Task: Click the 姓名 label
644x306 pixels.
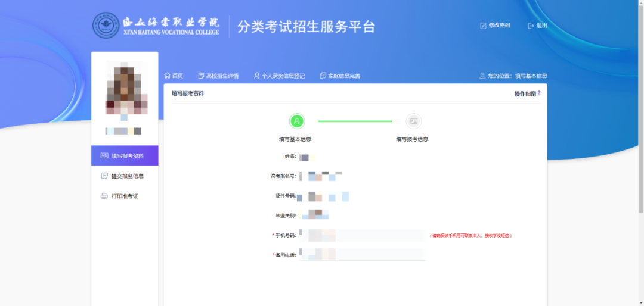Action: 291,157
